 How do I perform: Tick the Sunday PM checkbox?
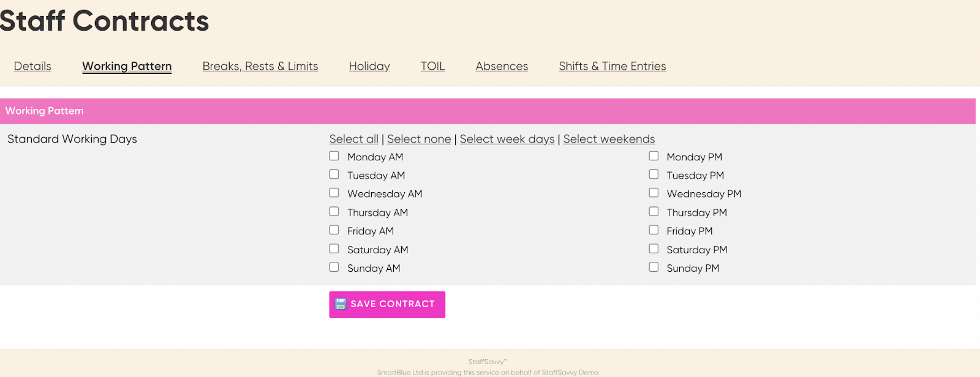[654, 267]
